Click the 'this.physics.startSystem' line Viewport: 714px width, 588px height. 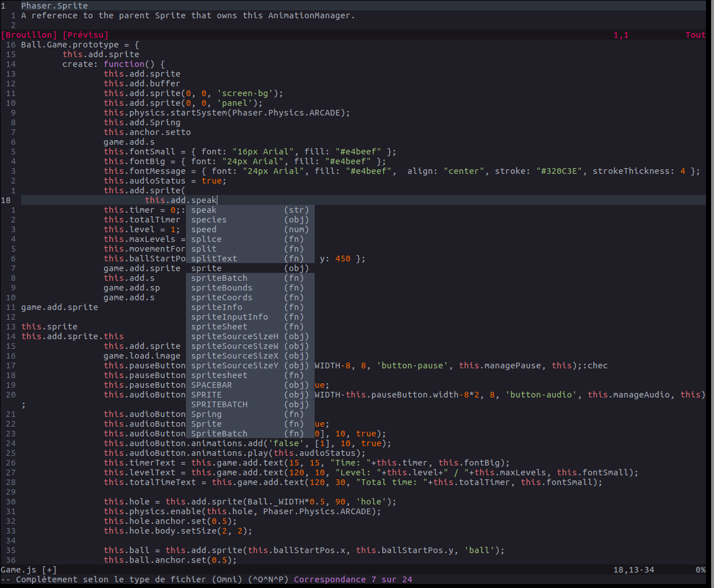pyautogui.click(x=227, y=113)
